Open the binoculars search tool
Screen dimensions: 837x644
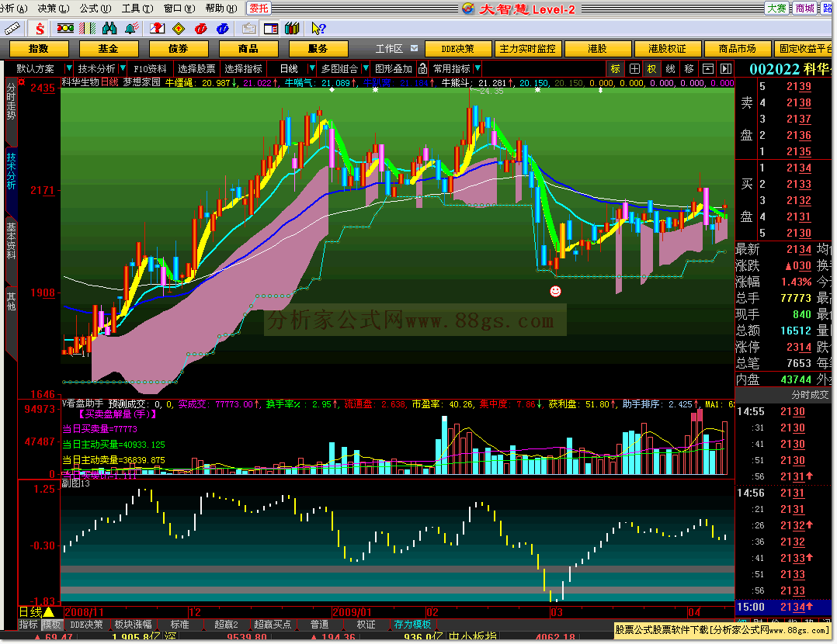[109, 28]
